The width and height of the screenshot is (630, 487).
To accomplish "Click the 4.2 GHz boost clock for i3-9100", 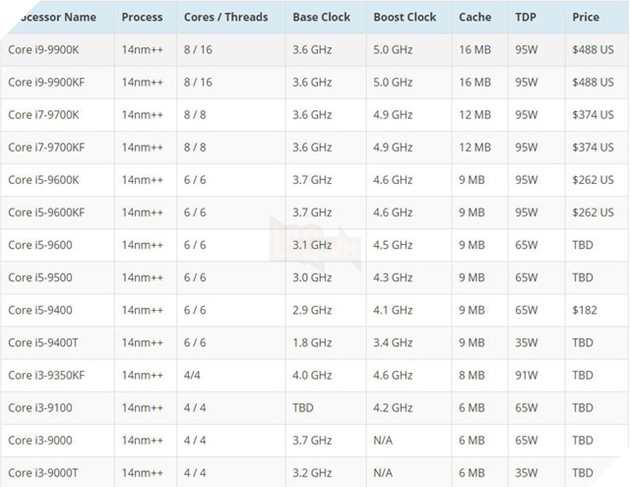I will point(393,407).
